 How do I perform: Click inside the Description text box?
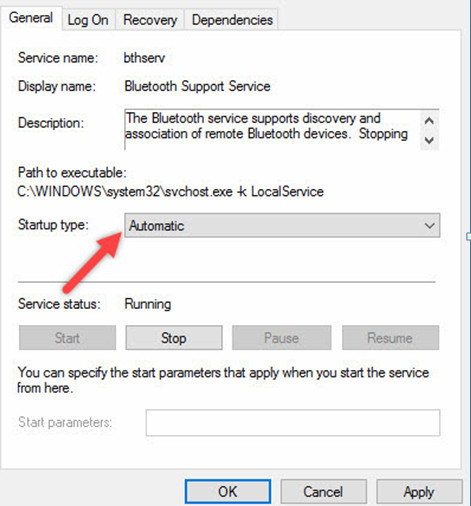272,129
